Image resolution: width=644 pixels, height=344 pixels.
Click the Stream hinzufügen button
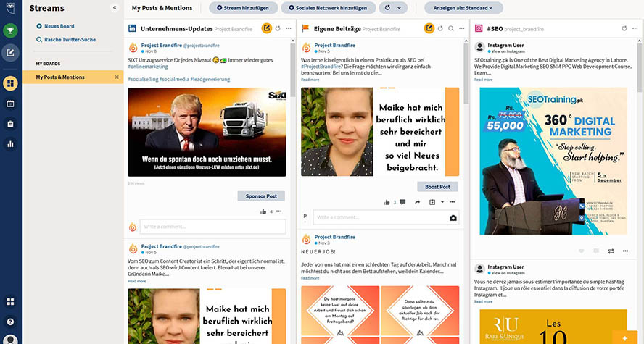243,8
